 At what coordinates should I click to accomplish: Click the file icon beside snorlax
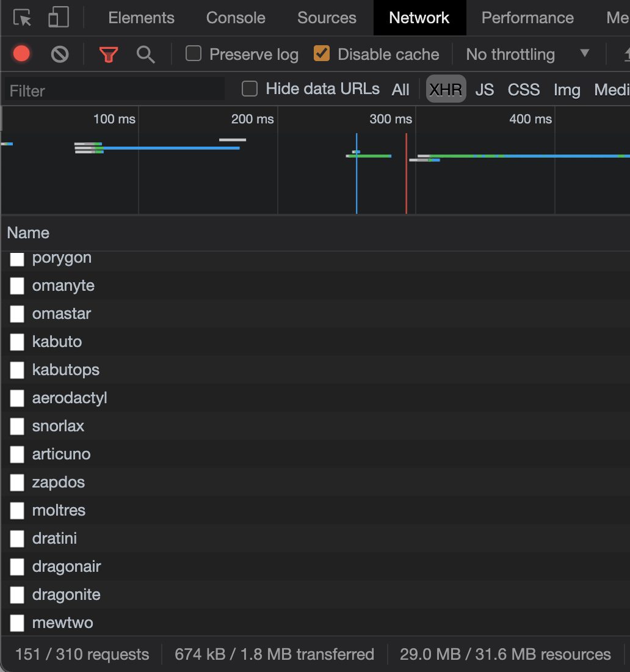coord(17,426)
